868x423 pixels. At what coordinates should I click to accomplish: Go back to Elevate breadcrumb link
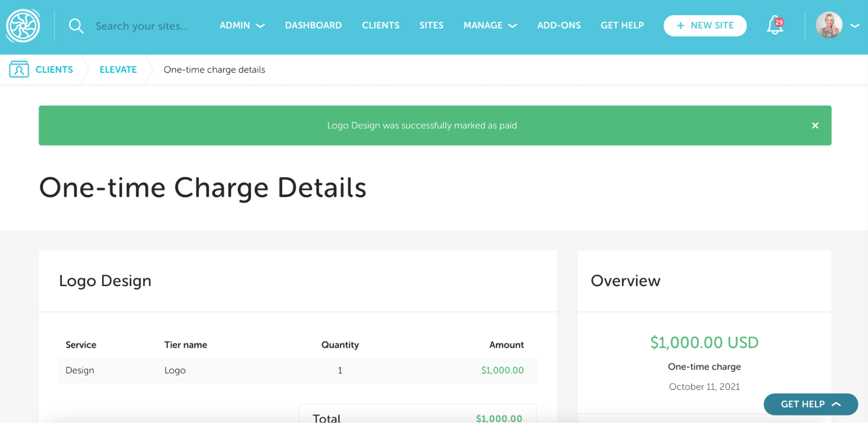point(118,69)
